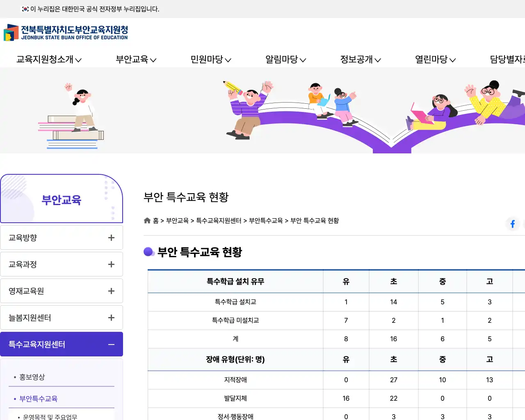Click the 특수학급 설치교 row label
This screenshot has width=525, height=420.
(235, 302)
